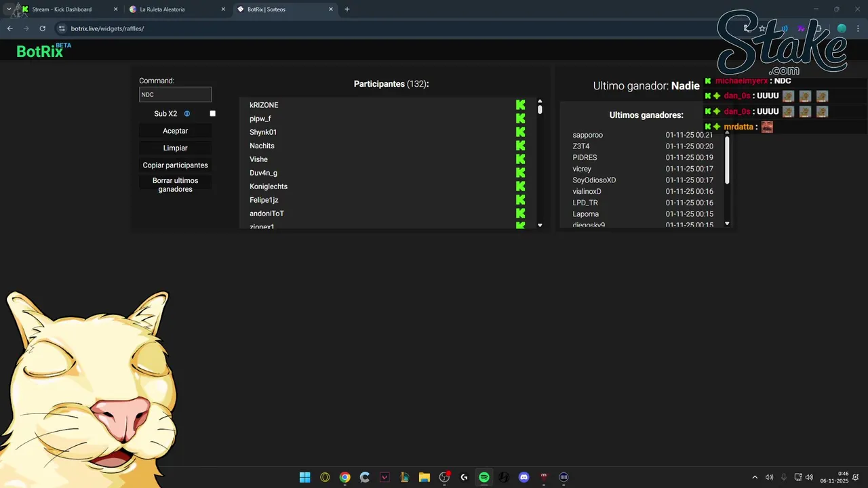Image resolution: width=868 pixels, height=488 pixels.
Task: Click the Aceptar button
Action: pyautogui.click(x=175, y=131)
